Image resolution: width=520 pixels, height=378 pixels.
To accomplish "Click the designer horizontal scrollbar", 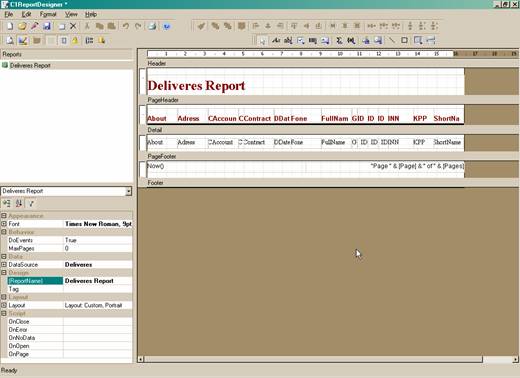I will [x=313, y=359].
